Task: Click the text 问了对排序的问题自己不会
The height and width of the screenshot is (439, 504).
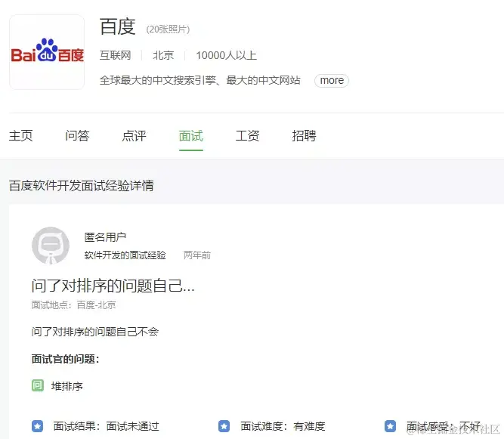Action: click(95, 332)
